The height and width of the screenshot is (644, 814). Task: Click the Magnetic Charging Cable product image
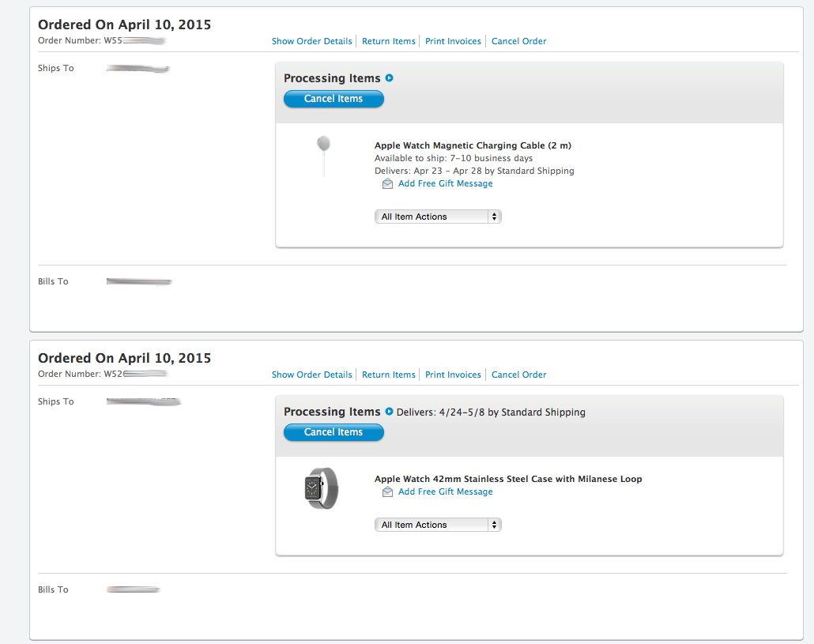[322, 155]
